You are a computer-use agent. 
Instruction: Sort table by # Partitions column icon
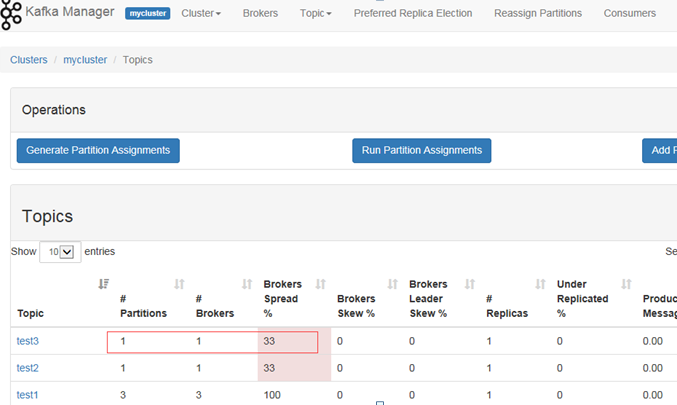179,284
